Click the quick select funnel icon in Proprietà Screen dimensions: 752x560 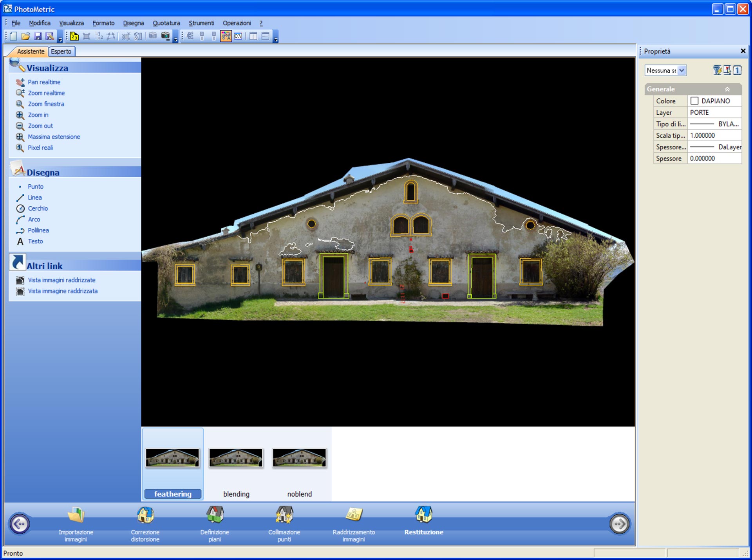[x=717, y=70]
